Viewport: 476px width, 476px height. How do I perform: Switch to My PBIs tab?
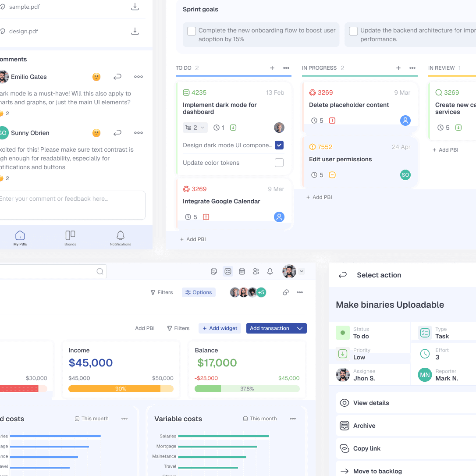click(x=20, y=238)
